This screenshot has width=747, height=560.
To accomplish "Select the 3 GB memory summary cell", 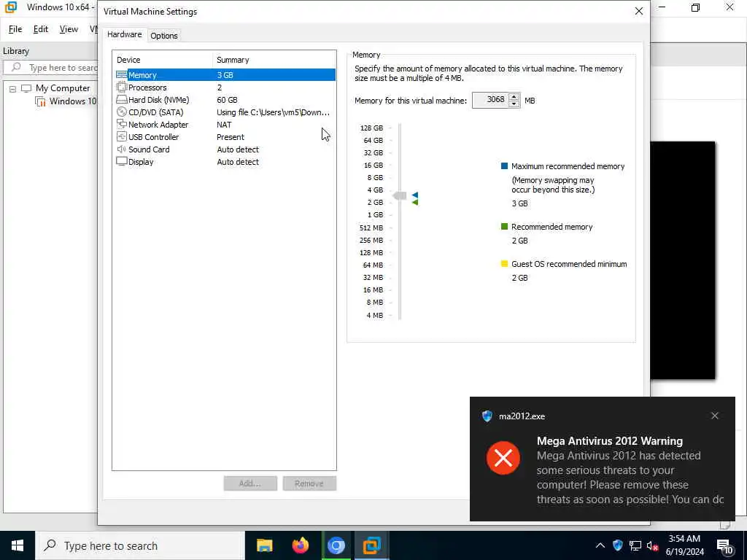I will click(x=225, y=75).
